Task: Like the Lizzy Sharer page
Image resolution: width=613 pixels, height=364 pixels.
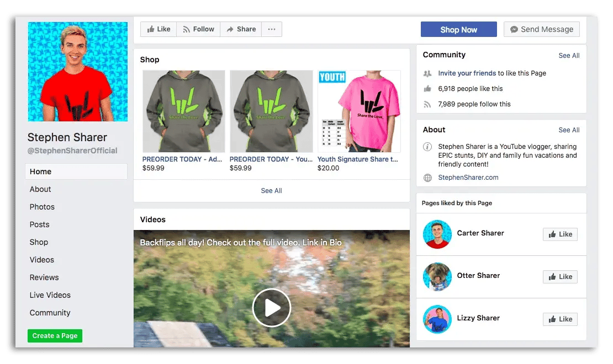Action: (x=560, y=319)
